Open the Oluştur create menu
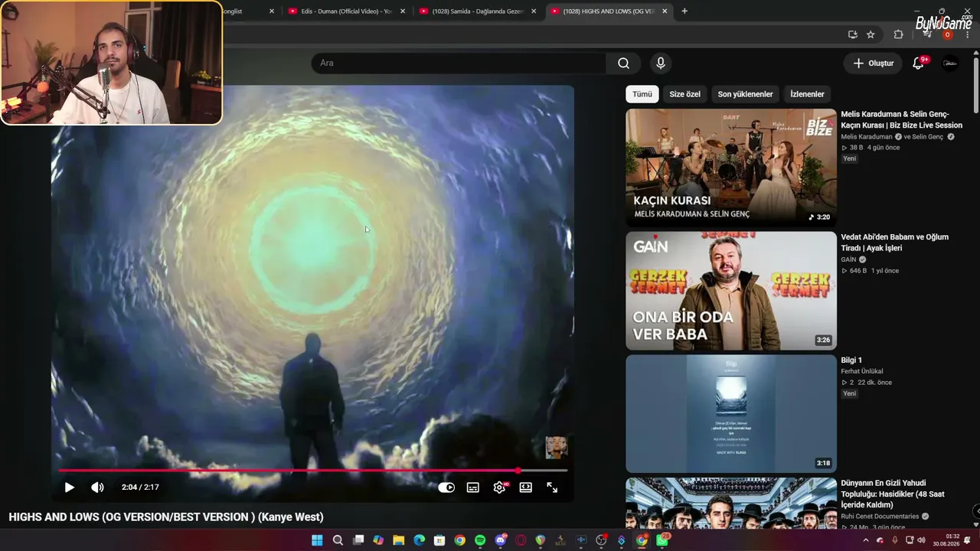Viewport: 980px width, 551px height. coord(874,63)
